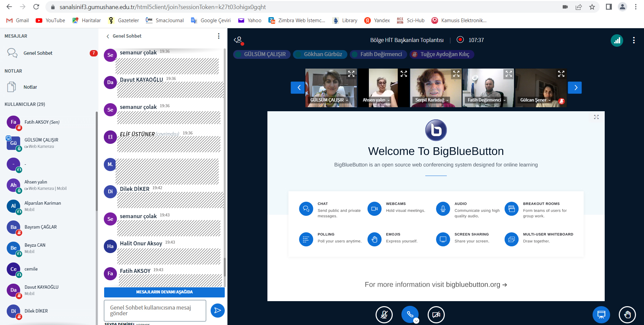This screenshot has width=644, height=325.
Task: Open browser side panel icon
Action: (x=609, y=7)
